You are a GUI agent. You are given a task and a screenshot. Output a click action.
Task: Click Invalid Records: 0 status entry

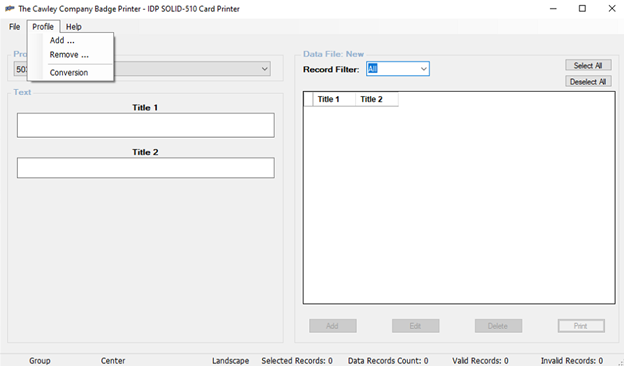pos(572,360)
